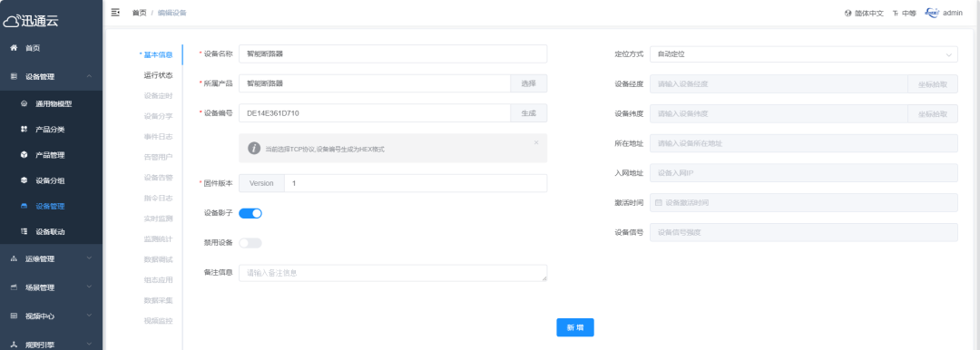Click the highlighted 设备管理 submenu icon
Screen dimensions: 980x350
click(24, 206)
